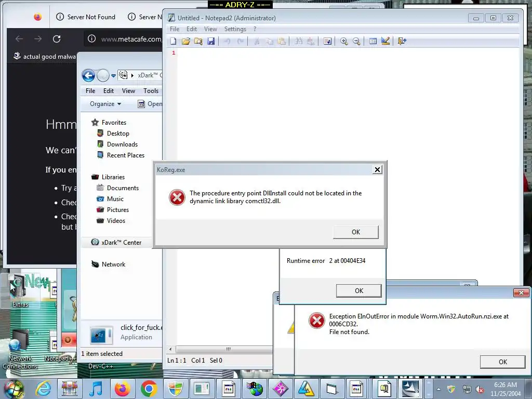Select Desktop in Explorer navigation pane
This screenshot has width=532, height=399.
pos(113,134)
